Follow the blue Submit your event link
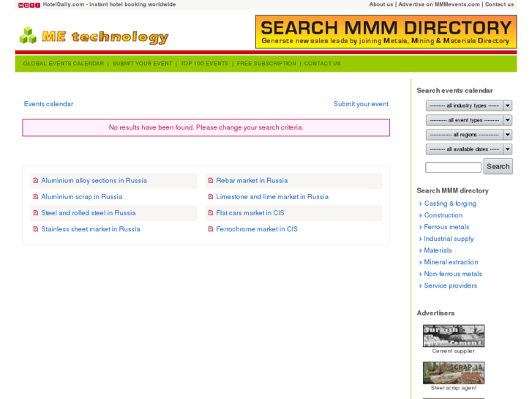 pos(361,104)
